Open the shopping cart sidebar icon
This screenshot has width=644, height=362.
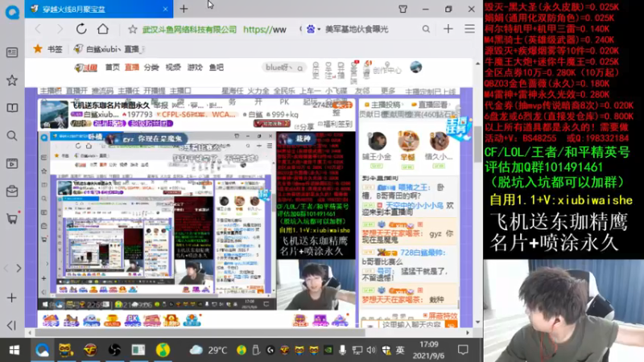12,218
